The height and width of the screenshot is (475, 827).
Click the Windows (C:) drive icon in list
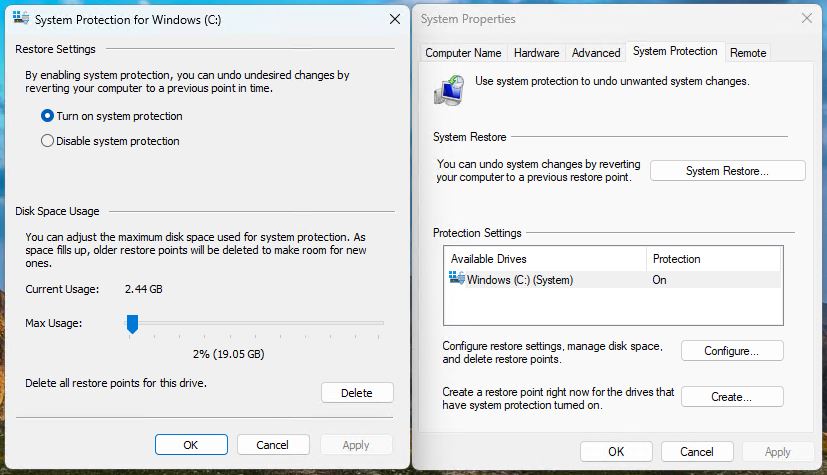[457, 278]
